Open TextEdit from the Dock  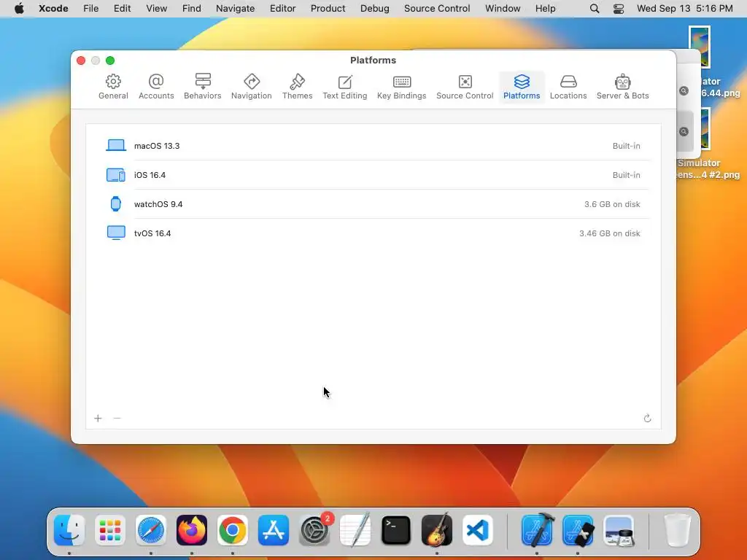[355, 530]
